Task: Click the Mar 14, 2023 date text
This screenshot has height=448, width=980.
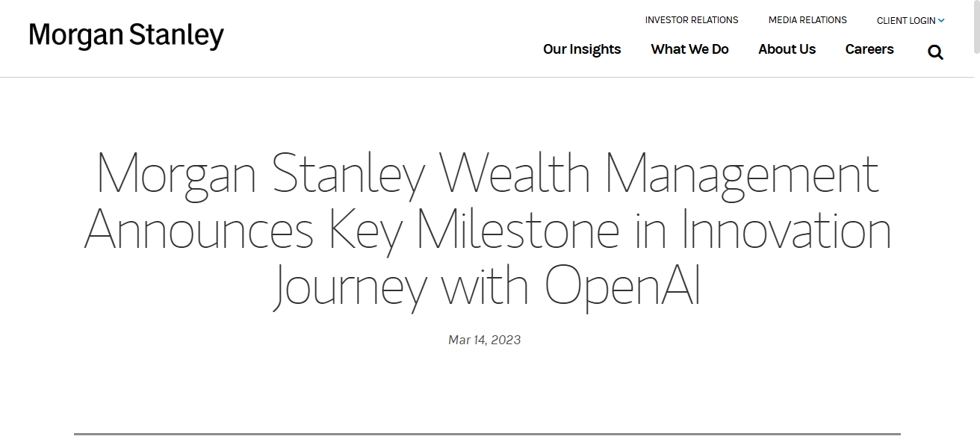Action: [x=484, y=340]
